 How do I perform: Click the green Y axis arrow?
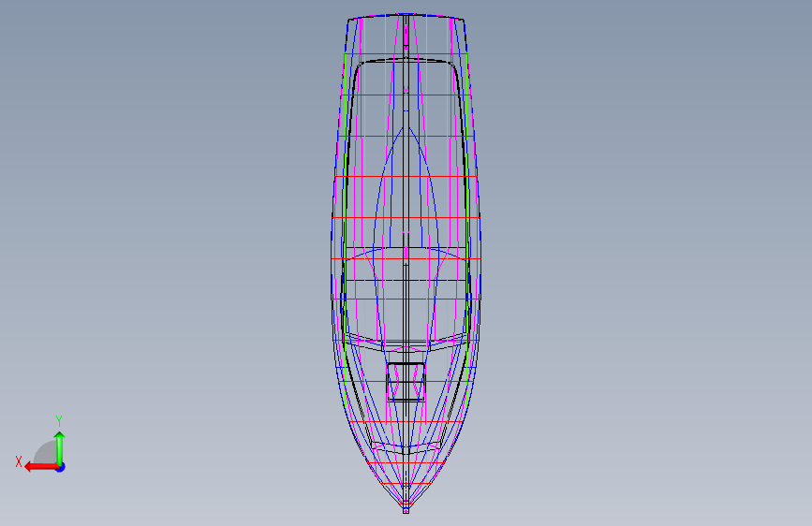[x=60, y=448]
